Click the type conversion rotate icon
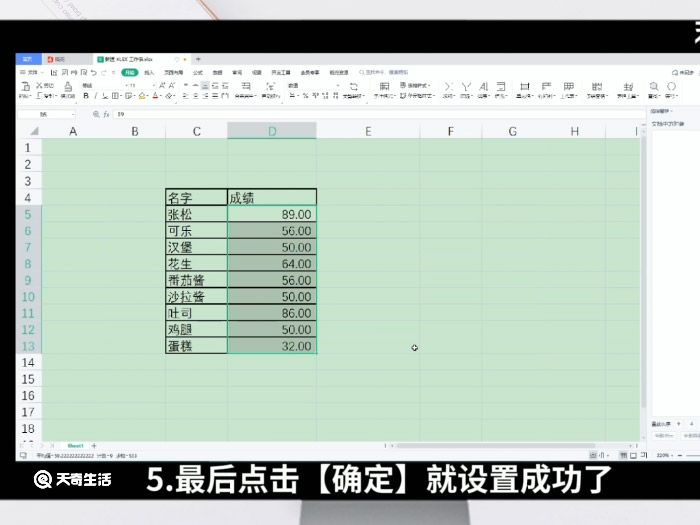Screen dimensions: 700x525 pos(354,86)
